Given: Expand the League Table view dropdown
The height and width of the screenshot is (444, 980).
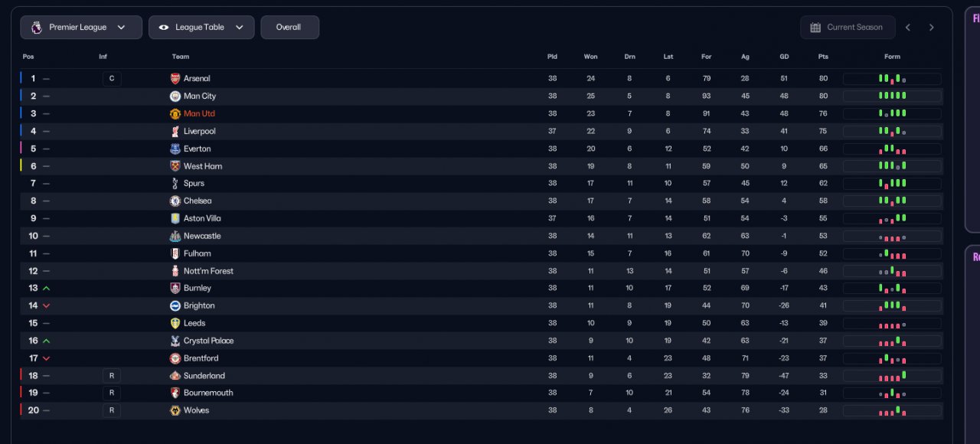Looking at the screenshot, I should [x=201, y=28].
